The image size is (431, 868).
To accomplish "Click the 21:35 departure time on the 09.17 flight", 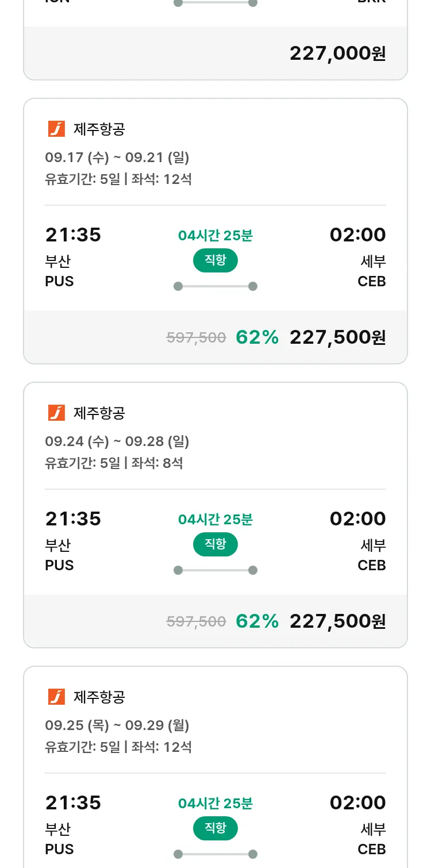I will tap(73, 235).
